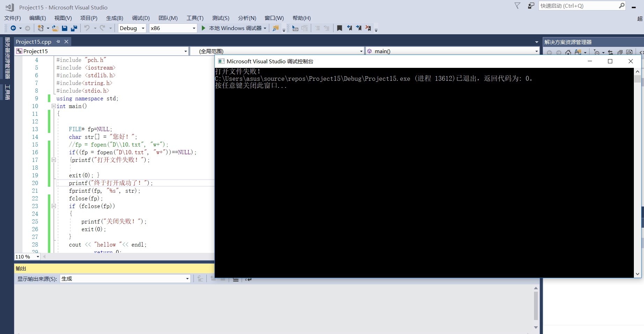The image size is (644, 334).
Task: Open the 团队(M) menu
Action: tap(168, 18)
